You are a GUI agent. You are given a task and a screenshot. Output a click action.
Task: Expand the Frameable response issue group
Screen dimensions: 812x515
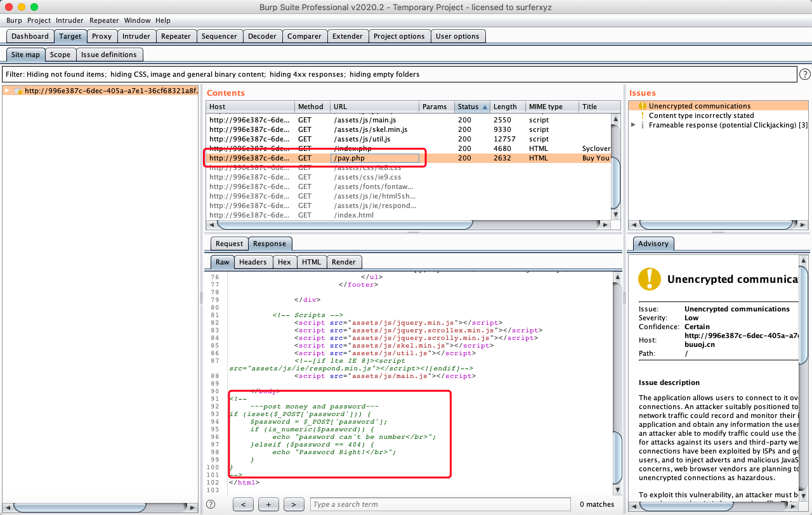pos(633,125)
